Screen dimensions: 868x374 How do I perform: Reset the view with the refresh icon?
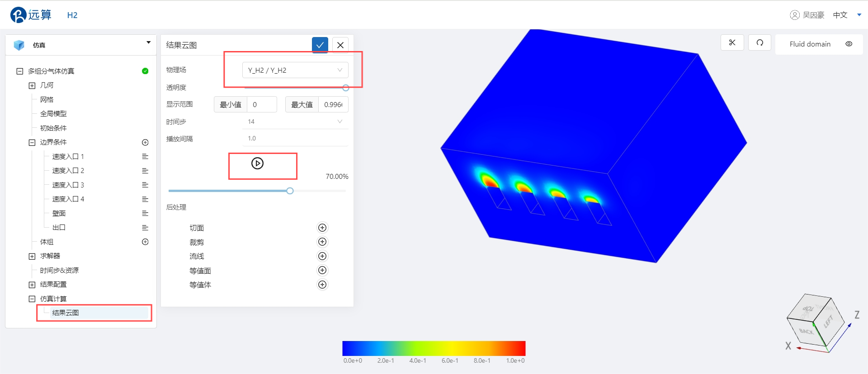(760, 42)
